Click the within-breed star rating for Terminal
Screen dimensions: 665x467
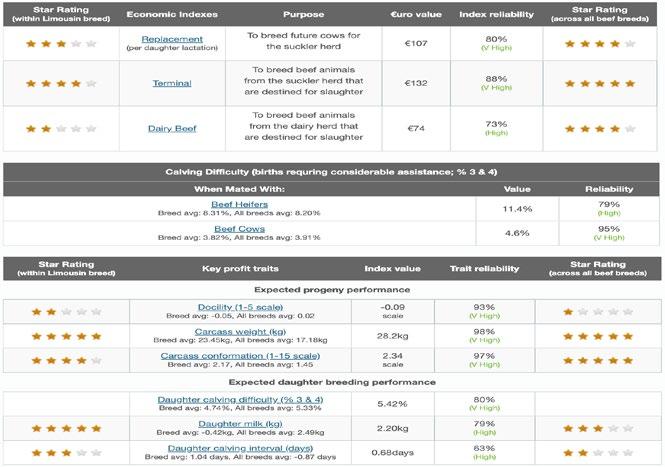[61, 84]
